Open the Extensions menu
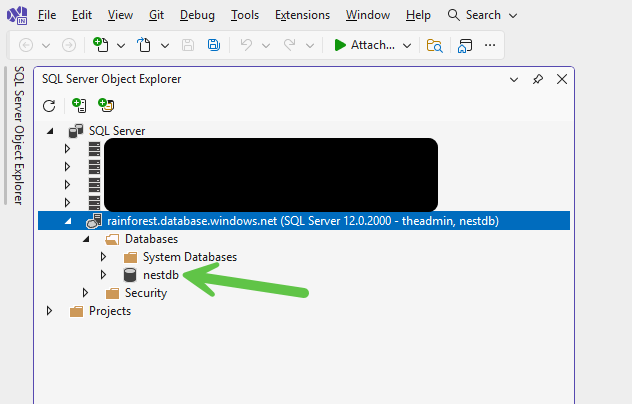The width and height of the screenshot is (632, 404). [x=302, y=15]
